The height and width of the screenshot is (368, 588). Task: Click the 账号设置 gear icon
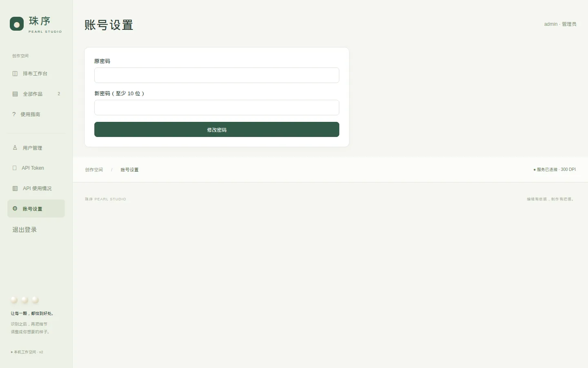click(15, 209)
